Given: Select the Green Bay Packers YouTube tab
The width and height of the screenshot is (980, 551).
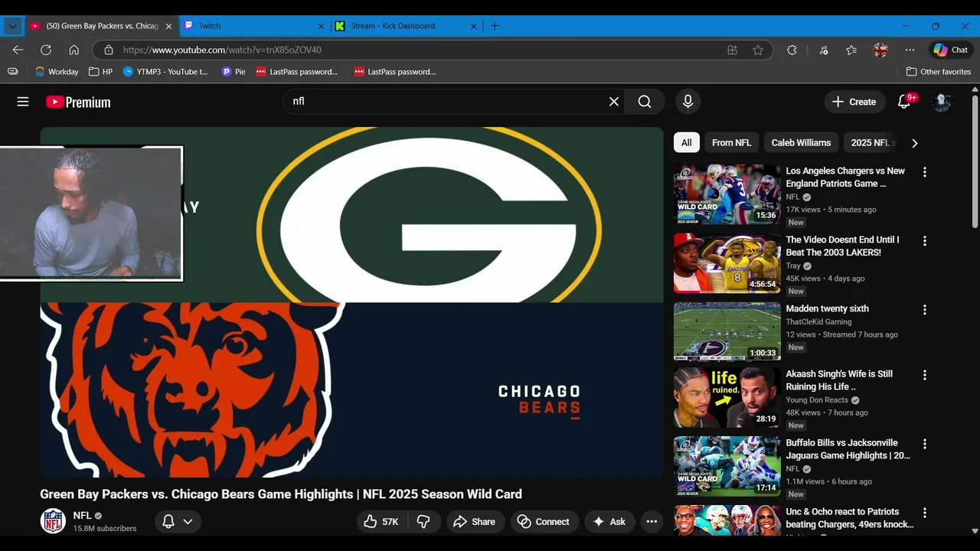Looking at the screenshot, I should (x=102, y=26).
